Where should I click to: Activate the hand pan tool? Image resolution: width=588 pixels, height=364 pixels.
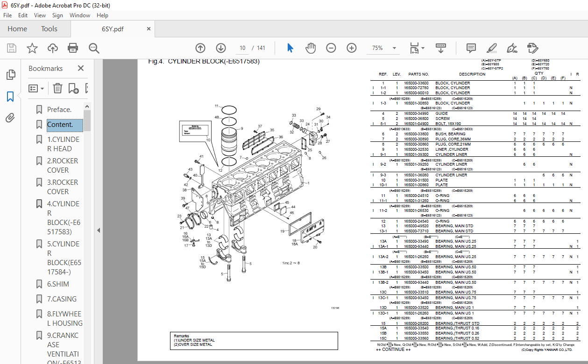[311, 48]
